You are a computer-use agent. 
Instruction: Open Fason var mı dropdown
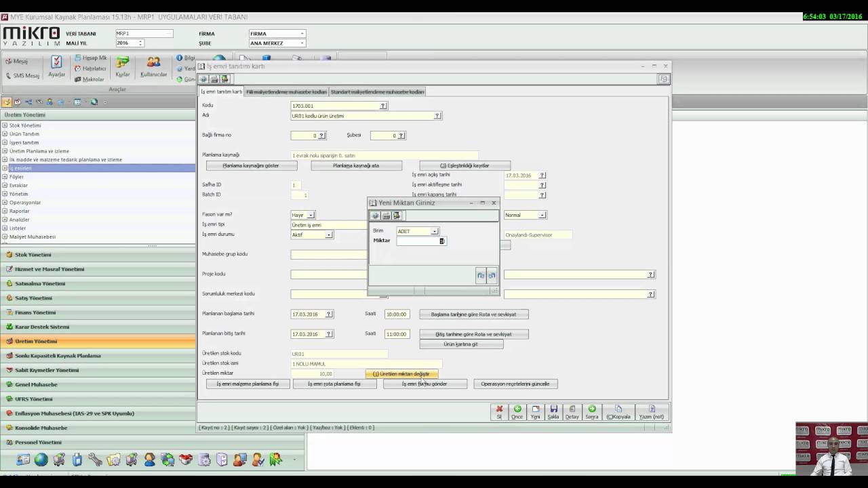(x=311, y=215)
